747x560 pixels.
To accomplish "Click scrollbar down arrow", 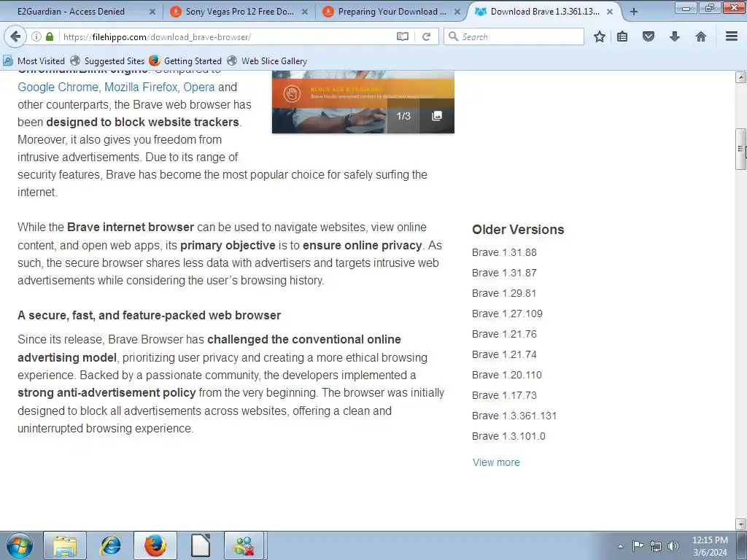I will (x=740, y=524).
